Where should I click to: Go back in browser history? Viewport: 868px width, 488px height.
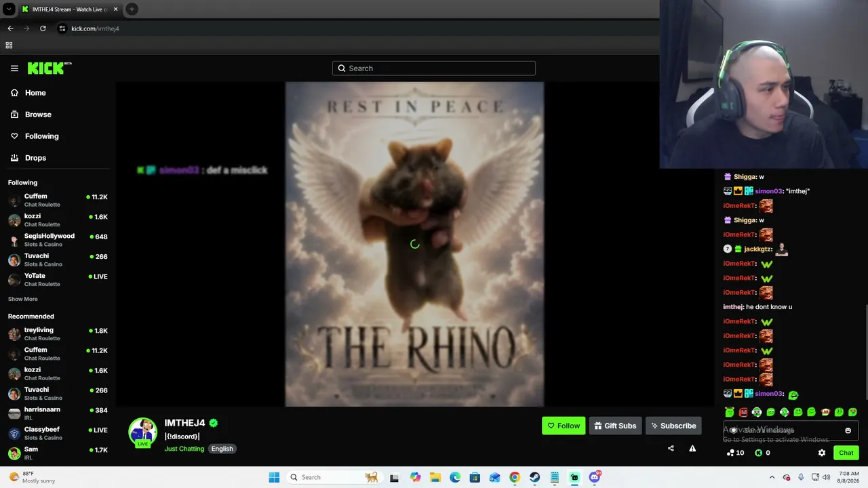(10, 28)
